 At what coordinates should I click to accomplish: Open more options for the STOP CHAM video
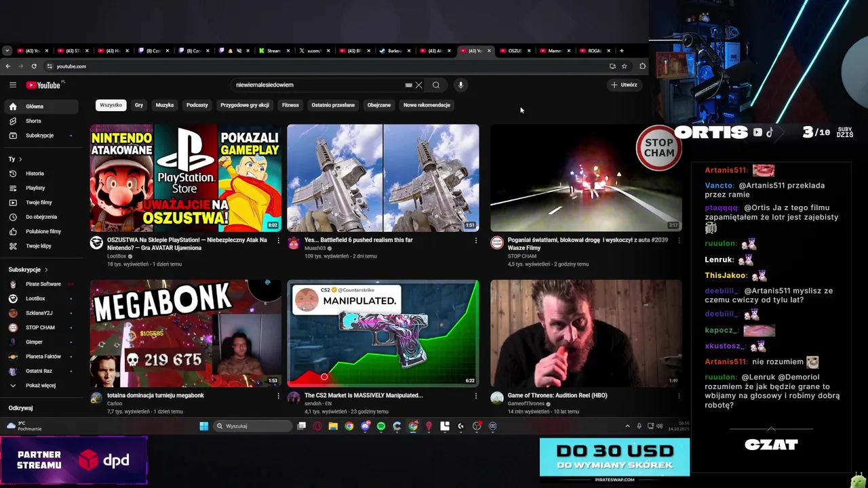pos(678,241)
